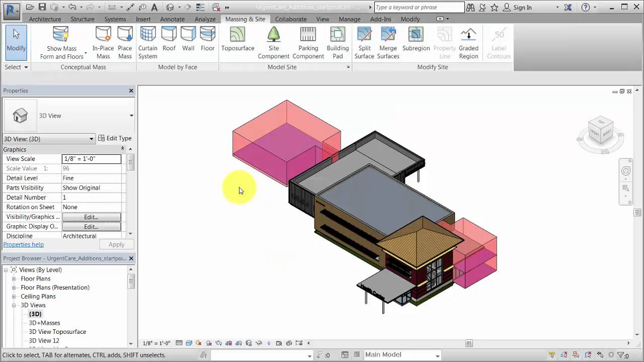This screenshot has height=362, width=644.
Task: Click the ViewCube home corner
Action: coord(601,129)
